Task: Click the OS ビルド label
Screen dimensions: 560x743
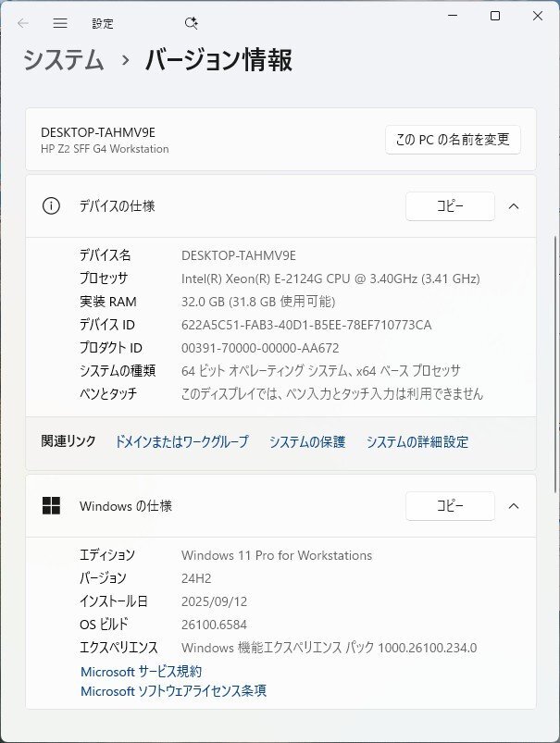Action: click(104, 625)
